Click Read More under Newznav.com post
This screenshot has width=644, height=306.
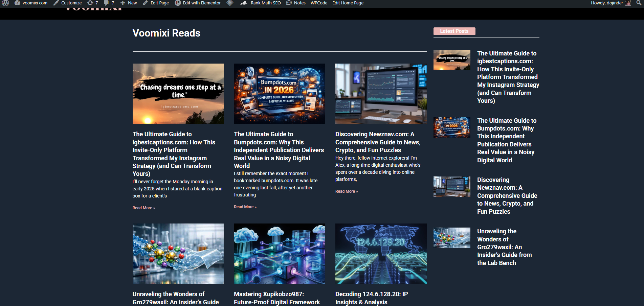click(347, 191)
